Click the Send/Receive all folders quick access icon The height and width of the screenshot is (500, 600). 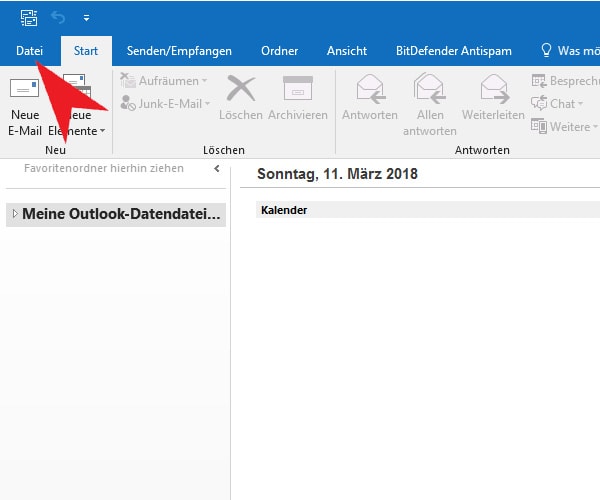(29, 18)
